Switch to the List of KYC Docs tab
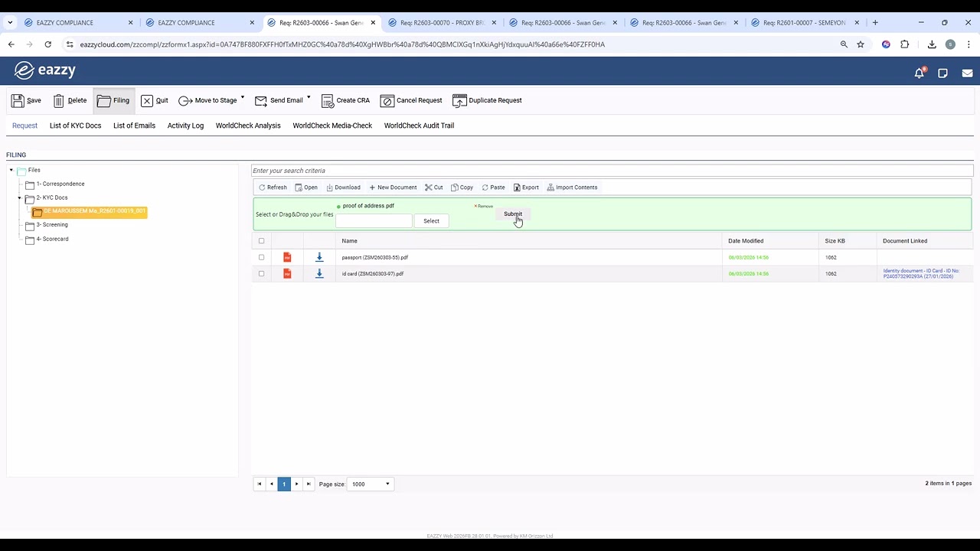 (x=75, y=126)
